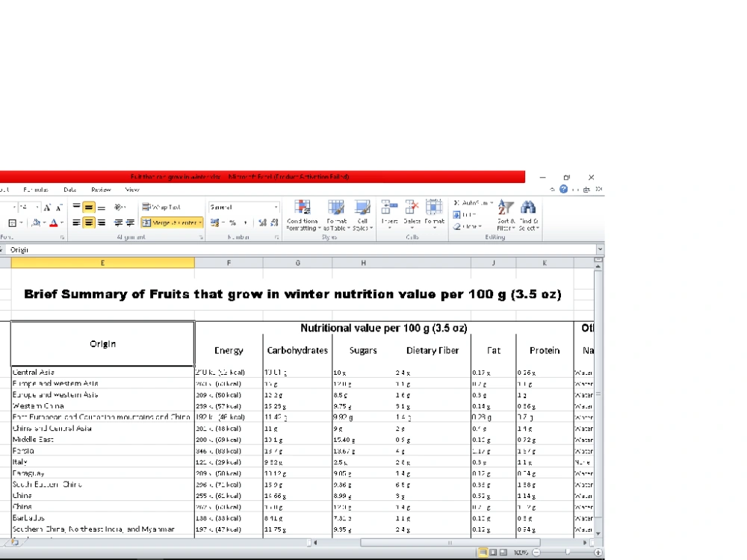Open Conditional Formatting menu

pos(303,215)
